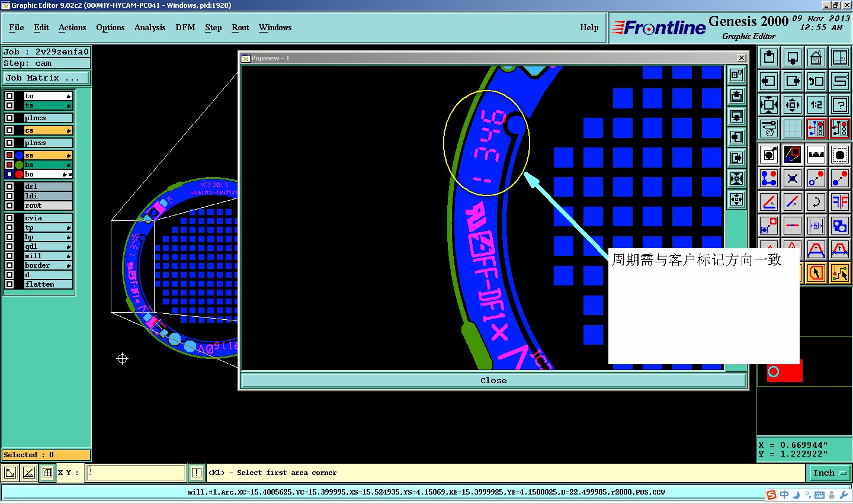The width and height of the screenshot is (853, 504).
Task: Click the black and red rectangles icon
Action: pos(793,155)
